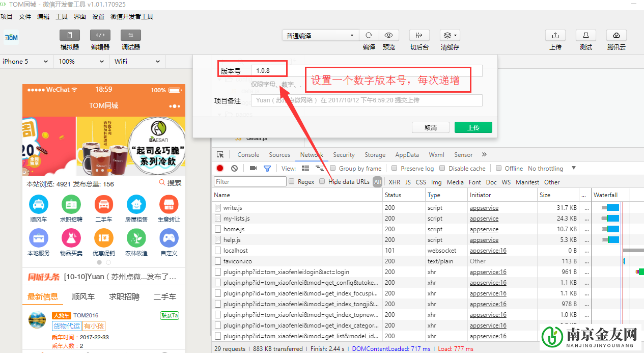This screenshot has height=353, width=644.
Task: Click the 编译 compile icon
Action: [x=369, y=35]
